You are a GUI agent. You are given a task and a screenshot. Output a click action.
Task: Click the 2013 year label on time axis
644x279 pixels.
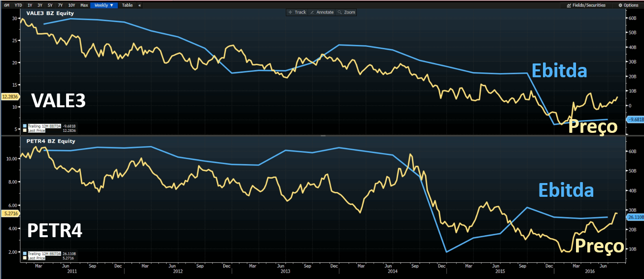pos(286,271)
